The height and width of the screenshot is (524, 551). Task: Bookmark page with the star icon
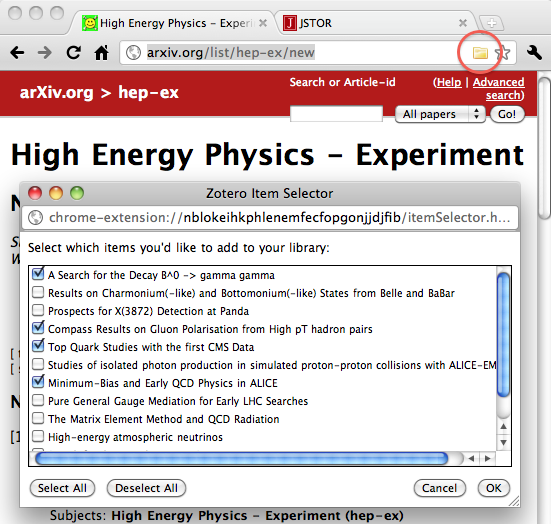503,53
